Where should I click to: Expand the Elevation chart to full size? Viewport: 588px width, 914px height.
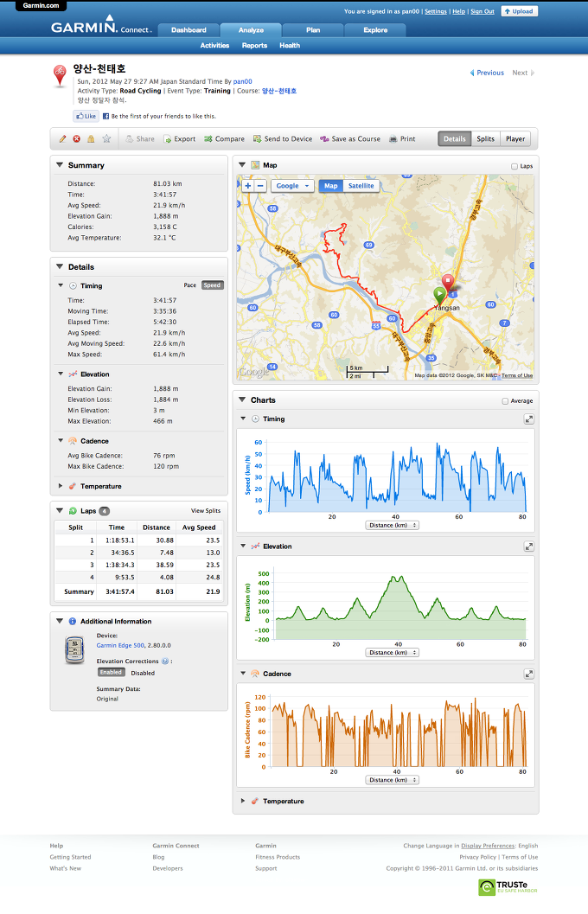[x=528, y=546]
